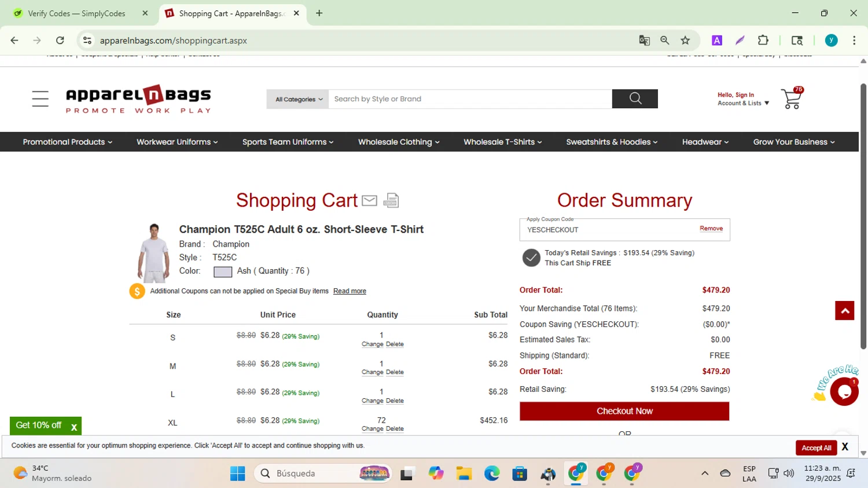Viewport: 868px width, 488px height.
Task: Open the Extensions puzzle icon
Action: click(x=763, y=41)
